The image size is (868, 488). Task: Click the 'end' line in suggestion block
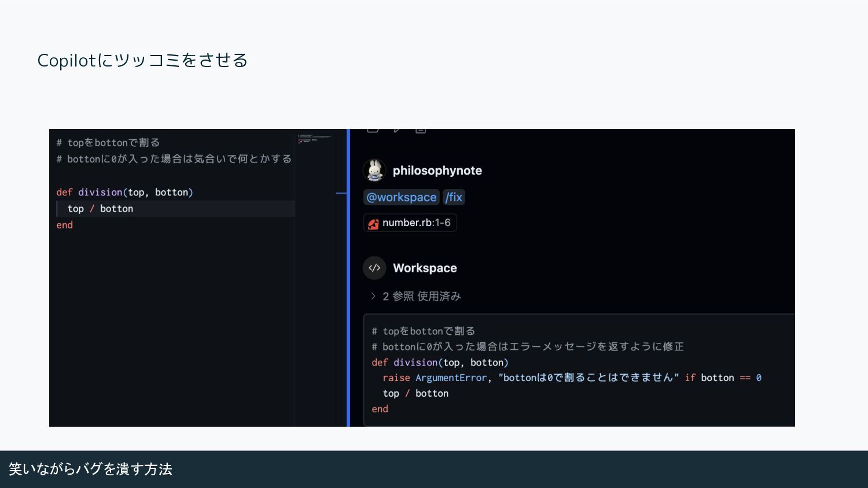[x=380, y=409]
